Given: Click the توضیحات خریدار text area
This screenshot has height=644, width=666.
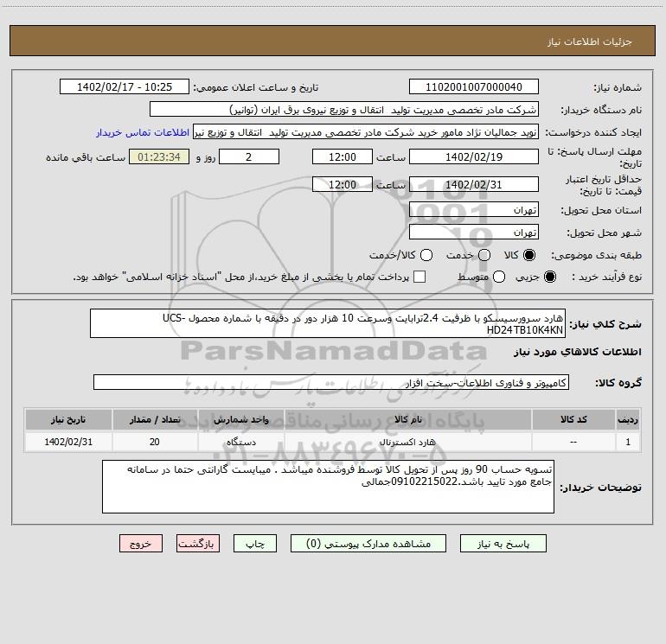Looking at the screenshot, I should point(328,487).
